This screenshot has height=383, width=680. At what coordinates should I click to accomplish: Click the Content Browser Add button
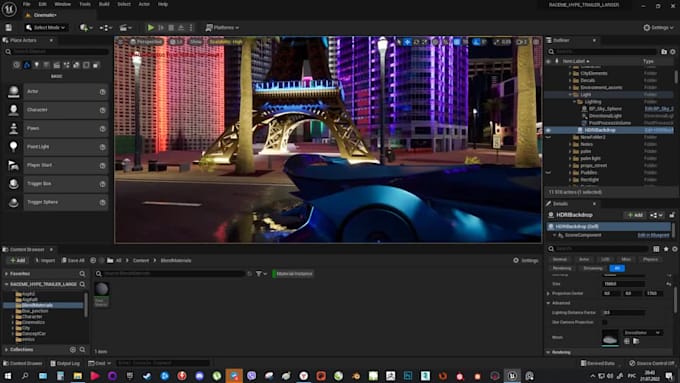[17, 260]
